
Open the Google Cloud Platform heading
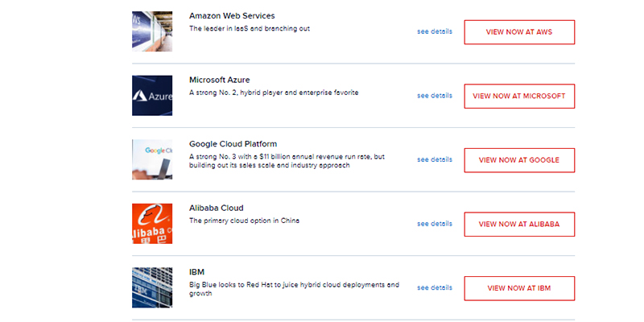point(233,144)
